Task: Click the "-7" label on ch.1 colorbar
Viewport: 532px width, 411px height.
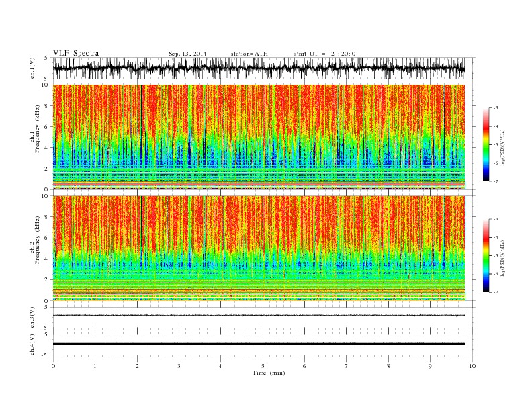Action: 495,181
